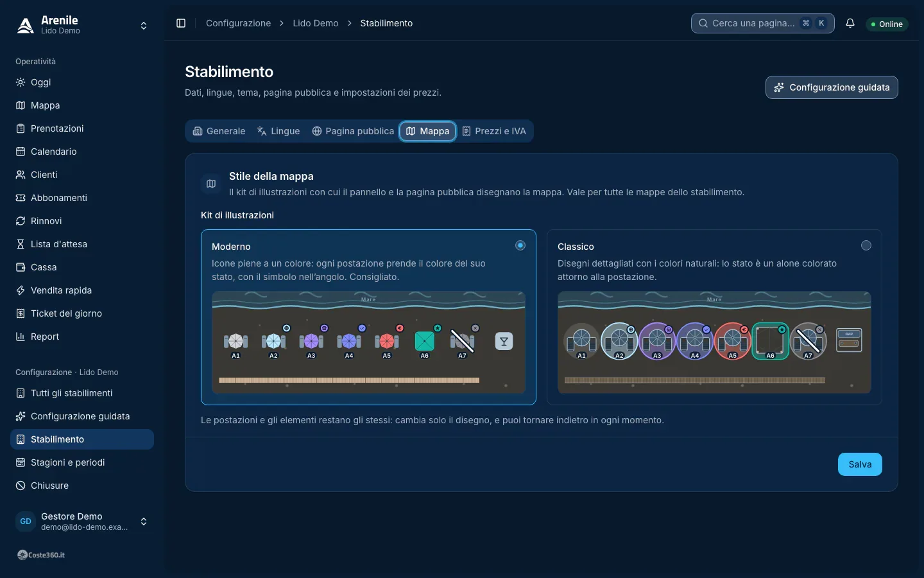Image resolution: width=924 pixels, height=578 pixels.
Task: Click the Stagioni e periodi calendar icon
Action: coord(21,462)
